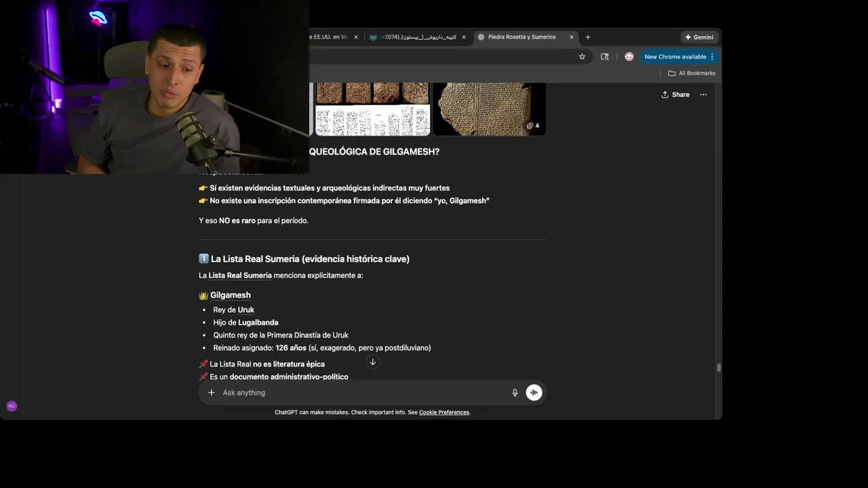Viewport: 868px width, 488px height.
Task: Open the Cookie Preferences link
Action: click(x=444, y=413)
